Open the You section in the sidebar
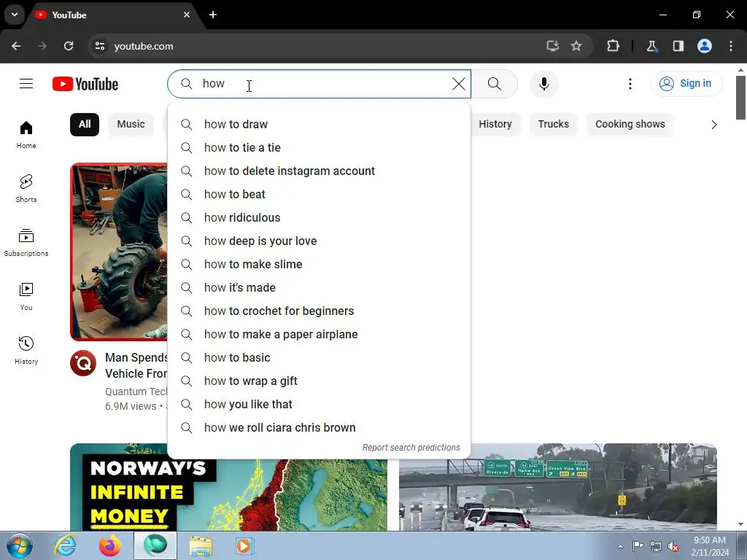747x560 pixels. (26, 296)
